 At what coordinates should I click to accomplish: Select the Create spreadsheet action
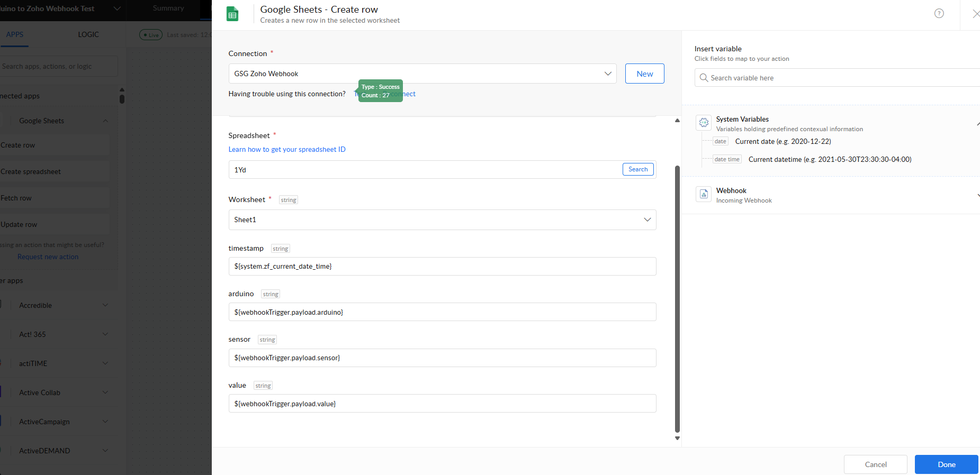55,171
